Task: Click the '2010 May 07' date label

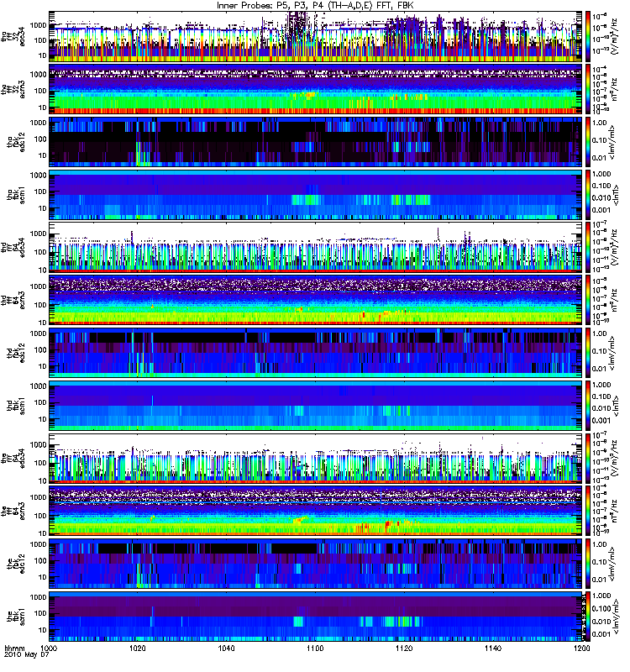Action: 27,655
